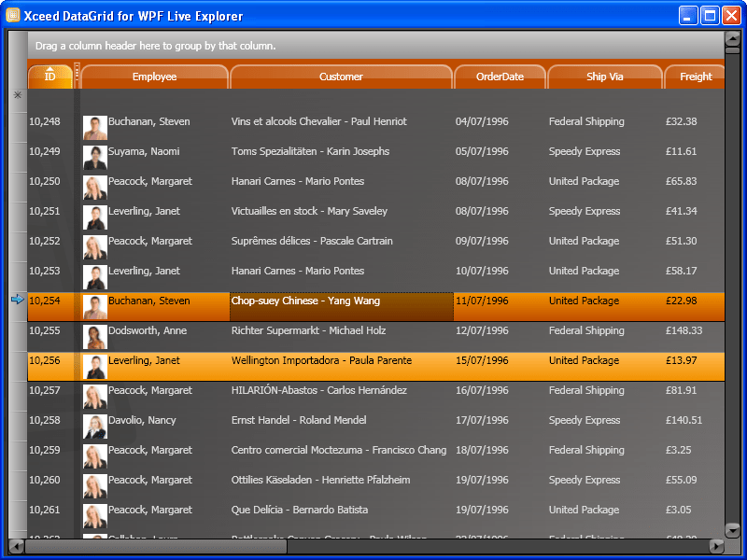Viewport: 747px width, 560px height.
Task: Sort by the Employee column header
Action: (154, 77)
